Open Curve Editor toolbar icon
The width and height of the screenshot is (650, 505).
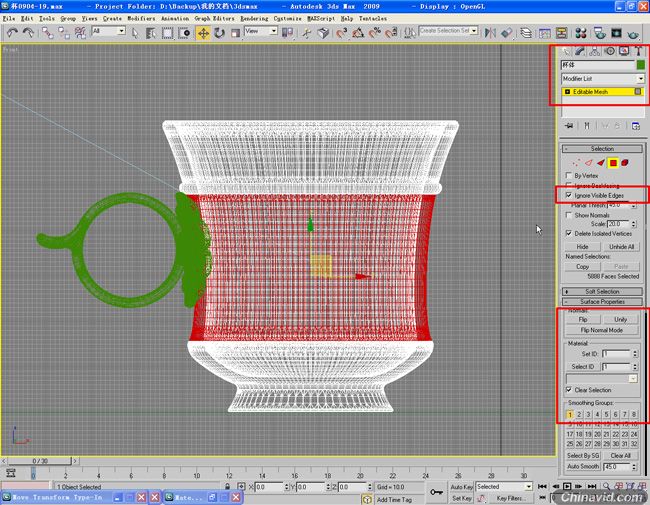click(545, 33)
